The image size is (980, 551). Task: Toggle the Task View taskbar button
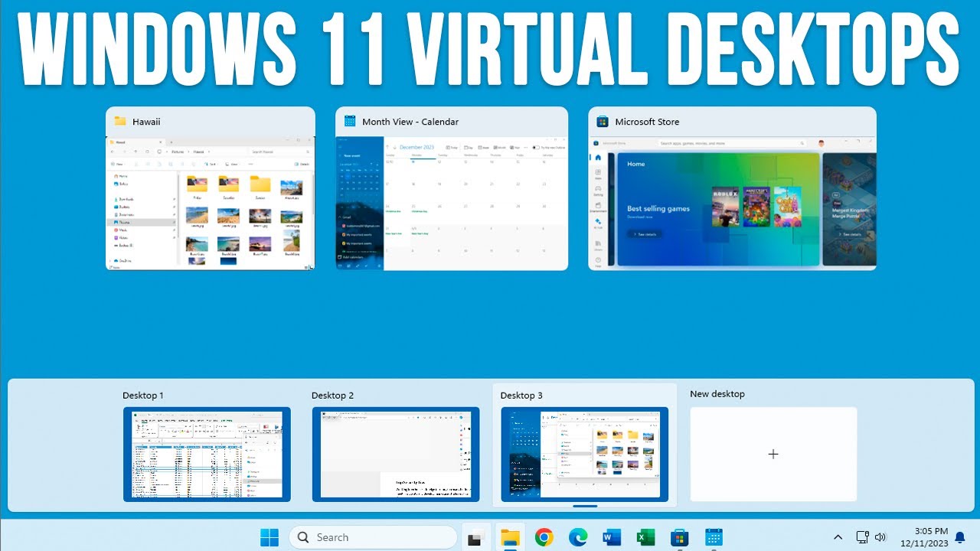477,537
